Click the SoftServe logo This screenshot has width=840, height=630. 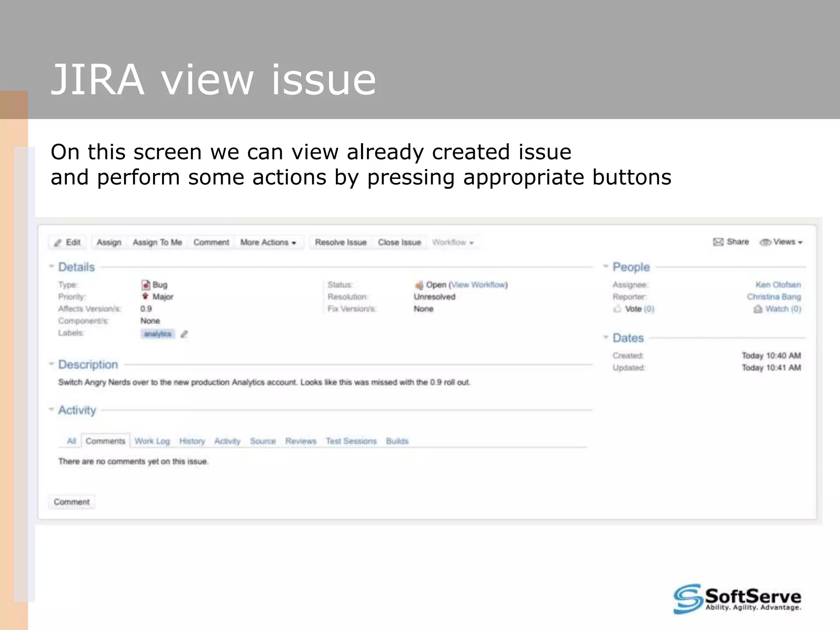[737, 599]
